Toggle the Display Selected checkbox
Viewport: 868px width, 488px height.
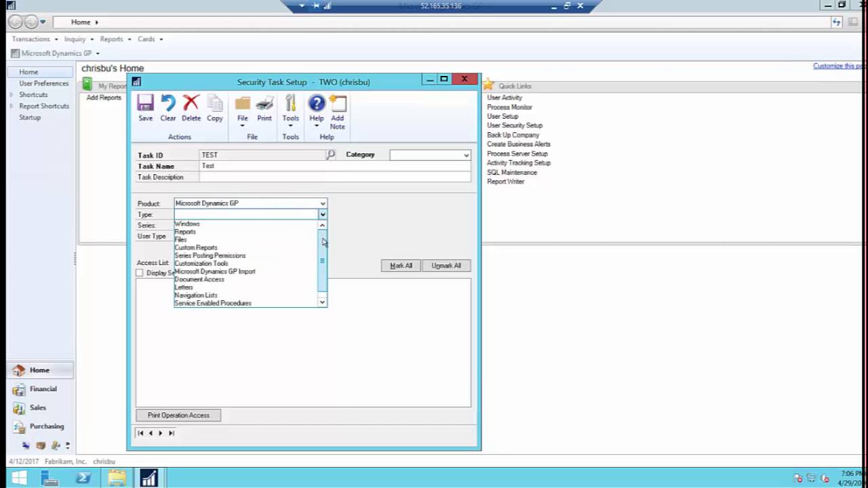[140, 272]
